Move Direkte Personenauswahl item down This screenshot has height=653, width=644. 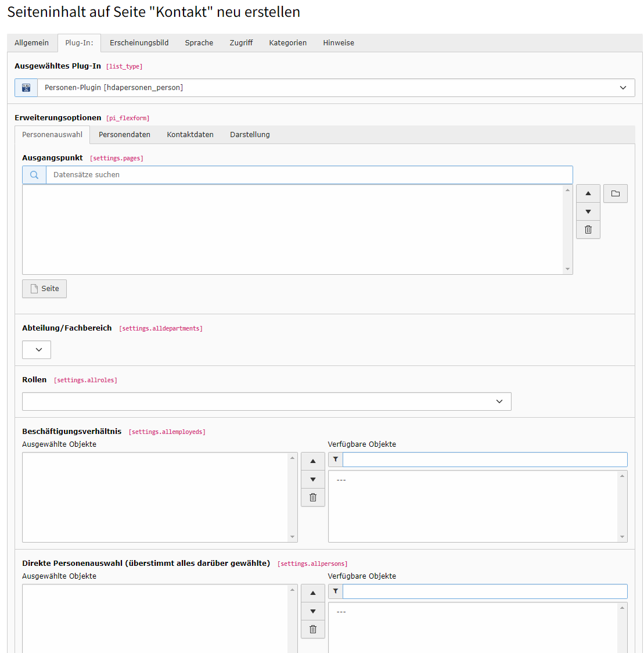tap(313, 611)
